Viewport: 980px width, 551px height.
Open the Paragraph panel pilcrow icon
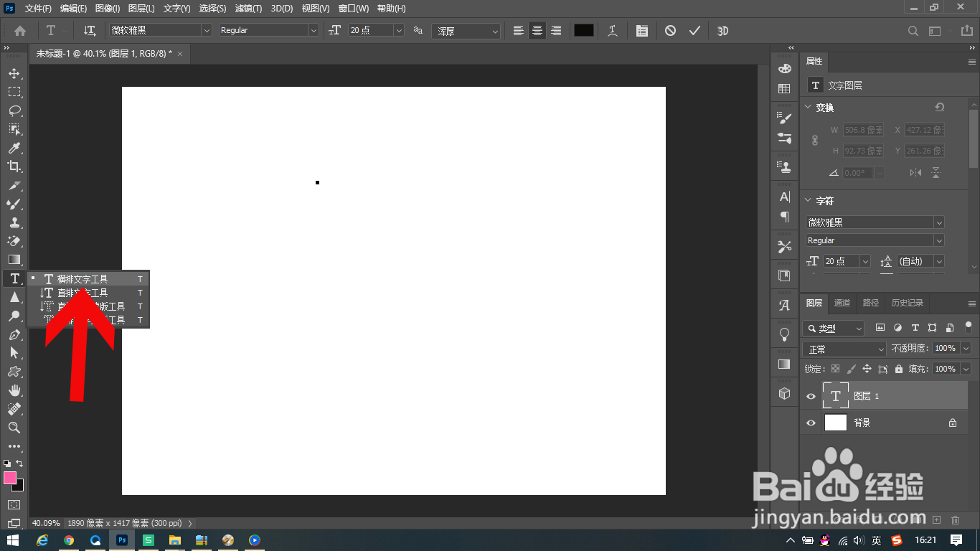(x=784, y=217)
